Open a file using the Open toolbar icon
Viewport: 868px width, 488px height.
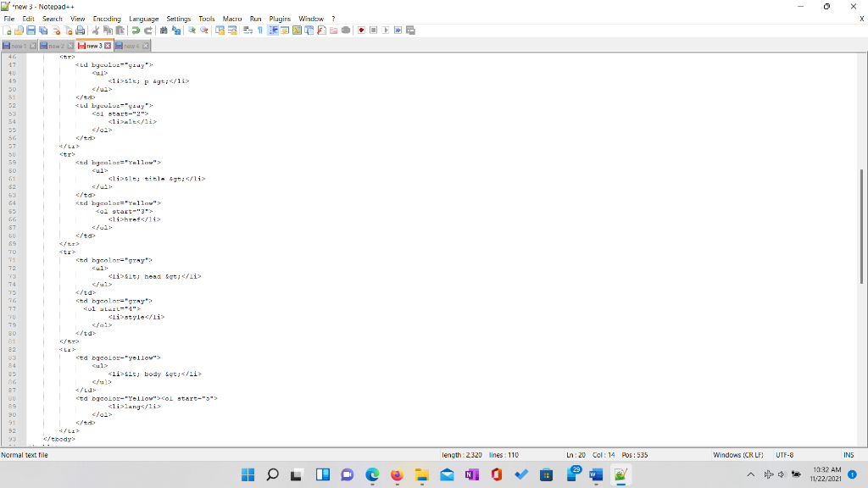(19, 30)
